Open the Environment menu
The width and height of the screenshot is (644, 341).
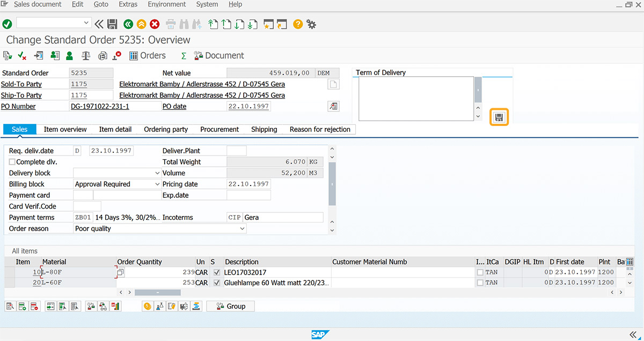coord(167,4)
